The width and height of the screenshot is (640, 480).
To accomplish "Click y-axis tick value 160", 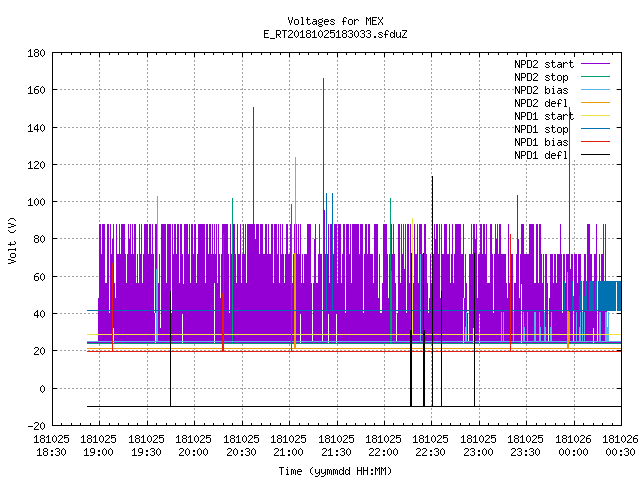I will tap(36, 90).
